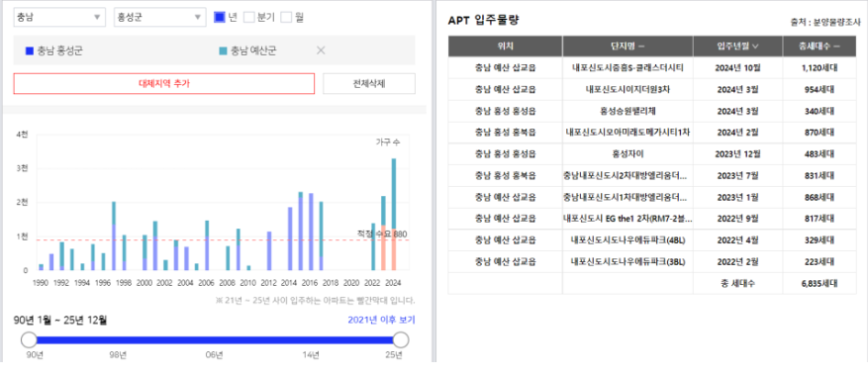Select 홍성자이 cell
868x377 pixels.
tap(627, 154)
